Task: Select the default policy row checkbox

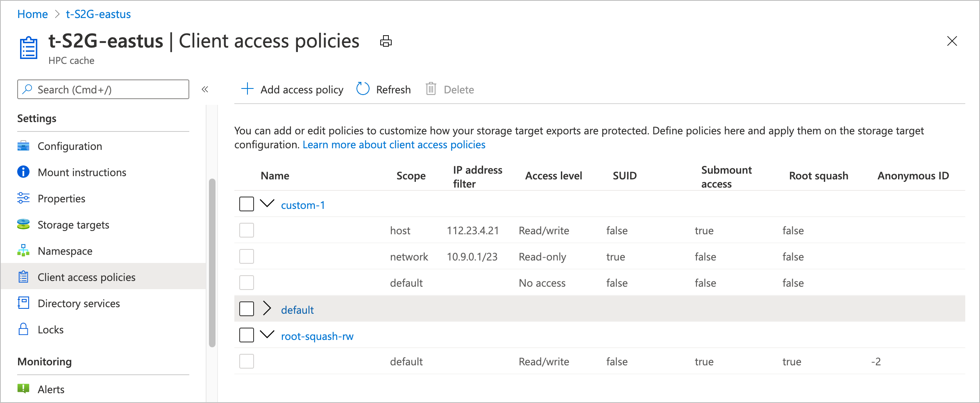Action: (x=247, y=309)
